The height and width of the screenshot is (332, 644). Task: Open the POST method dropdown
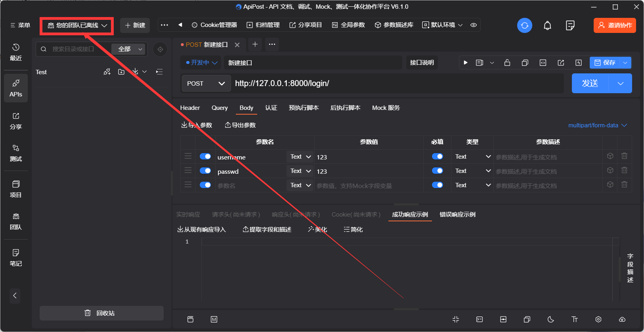pos(206,83)
